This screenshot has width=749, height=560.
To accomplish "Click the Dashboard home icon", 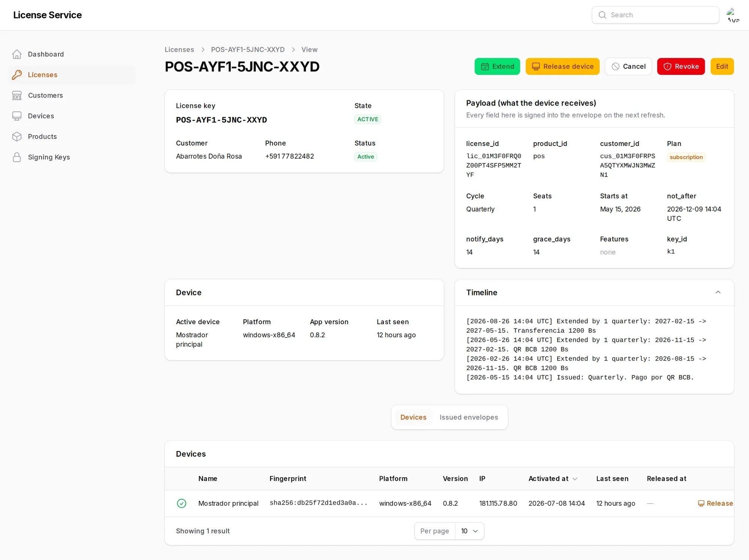I will point(17,54).
